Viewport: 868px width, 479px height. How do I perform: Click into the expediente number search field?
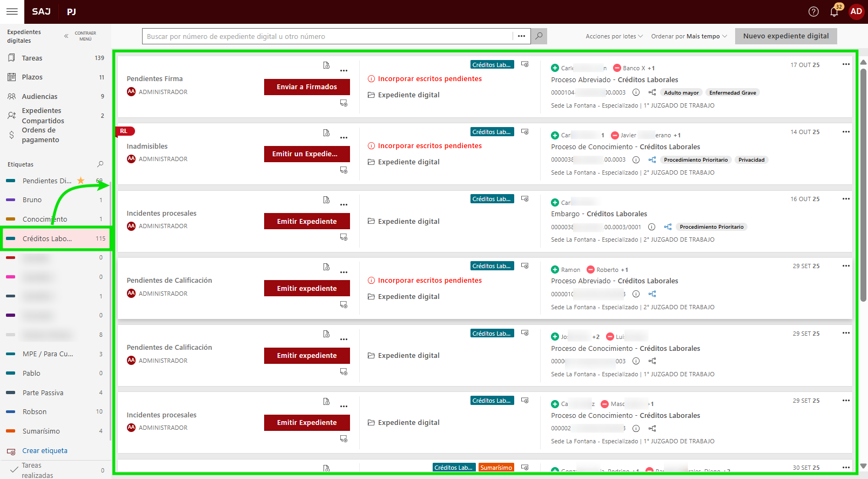click(x=327, y=36)
